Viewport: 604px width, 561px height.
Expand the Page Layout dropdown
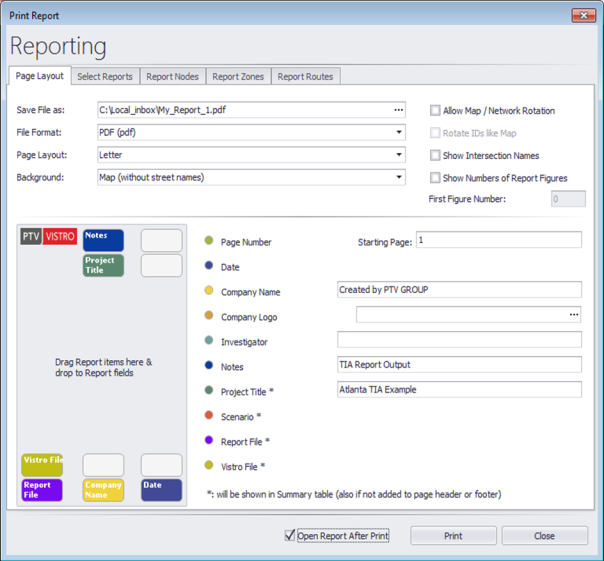coord(399,155)
